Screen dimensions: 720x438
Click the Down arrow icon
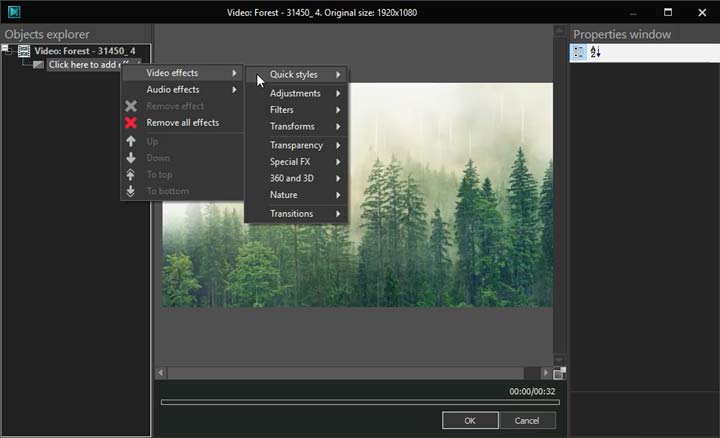point(130,158)
